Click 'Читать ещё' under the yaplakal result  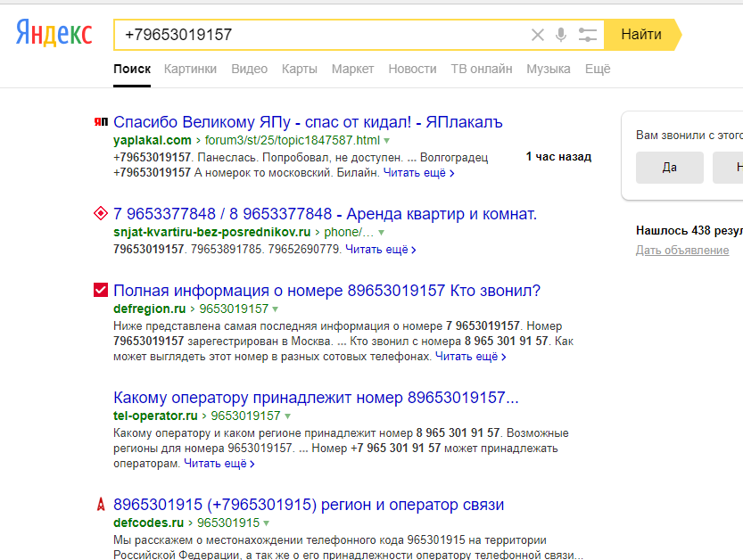[418, 173]
